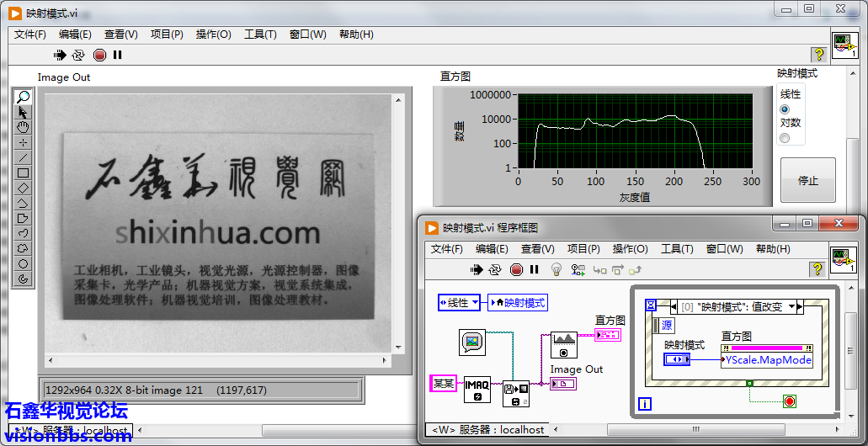868x446 pixels.
Task: Select the Zoom tool in image palette
Action: [x=23, y=98]
